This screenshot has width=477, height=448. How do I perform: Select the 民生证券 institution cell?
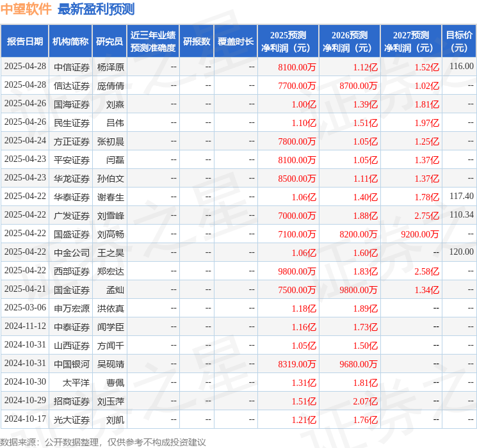coord(72,123)
